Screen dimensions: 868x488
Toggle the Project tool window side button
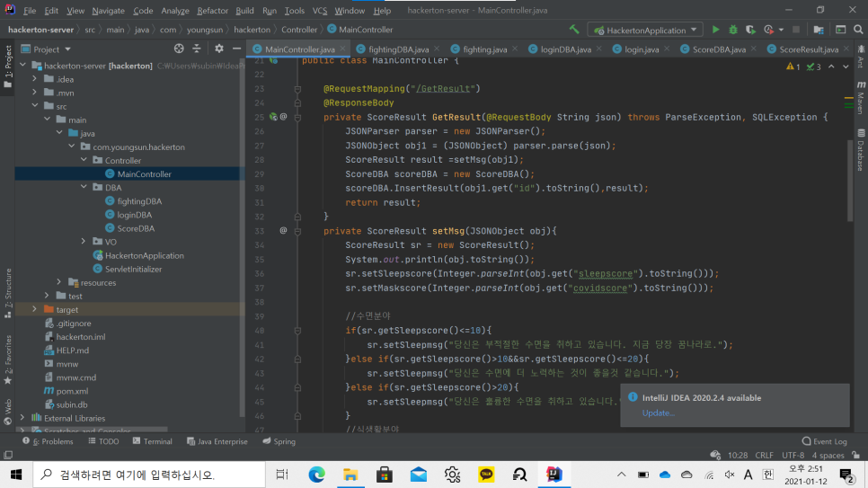tap(8, 67)
